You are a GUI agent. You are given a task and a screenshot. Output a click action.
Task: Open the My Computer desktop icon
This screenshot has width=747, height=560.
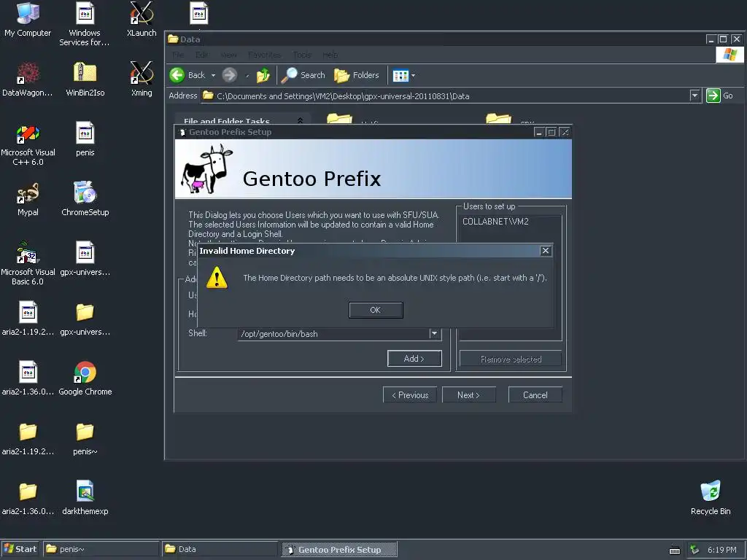coord(28,19)
